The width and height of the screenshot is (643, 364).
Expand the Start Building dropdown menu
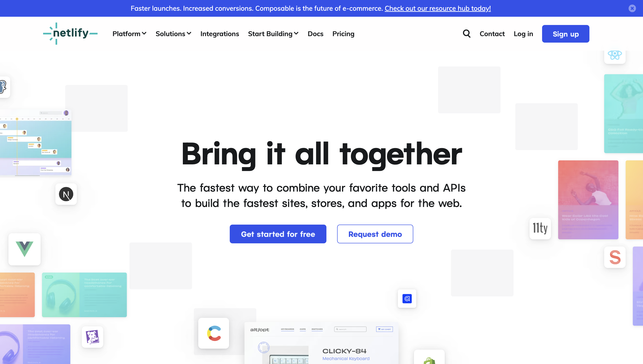pos(273,33)
